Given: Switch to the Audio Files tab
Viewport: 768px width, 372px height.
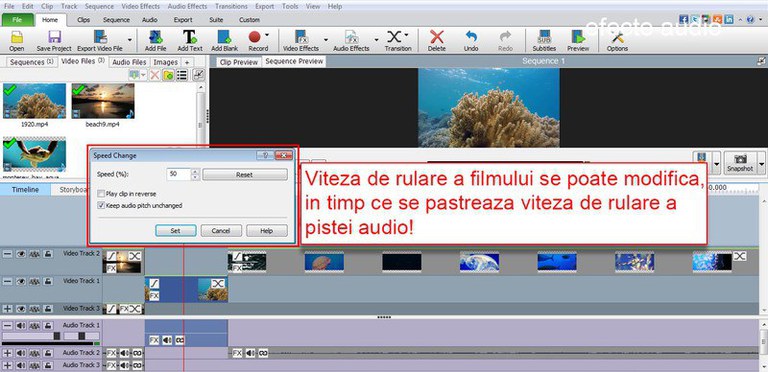Looking at the screenshot, I should pos(129,62).
